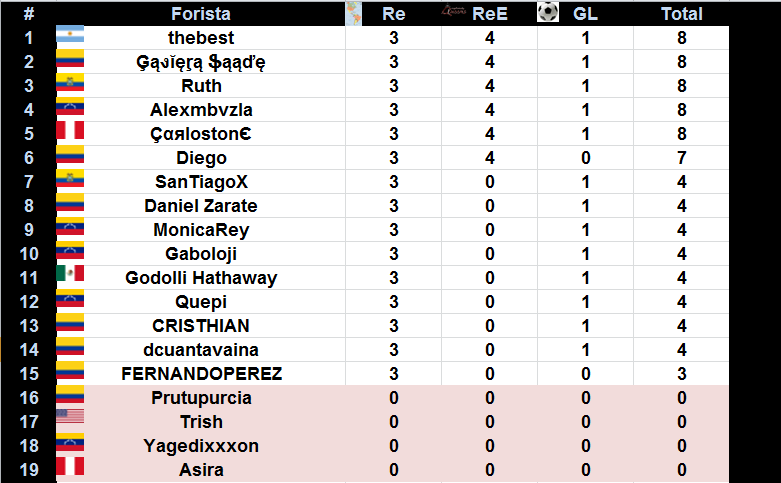The height and width of the screenshot is (483, 781).
Task: Click the Peru flag beside ÇαяlostonЄ
Action: pyautogui.click(x=70, y=130)
